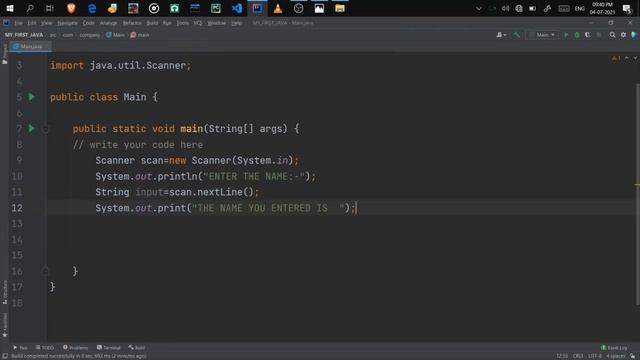Screen dimensions: 640x360
Task: Open the Problems tool window button
Action: pyautogui.click(x=76, y=348)
